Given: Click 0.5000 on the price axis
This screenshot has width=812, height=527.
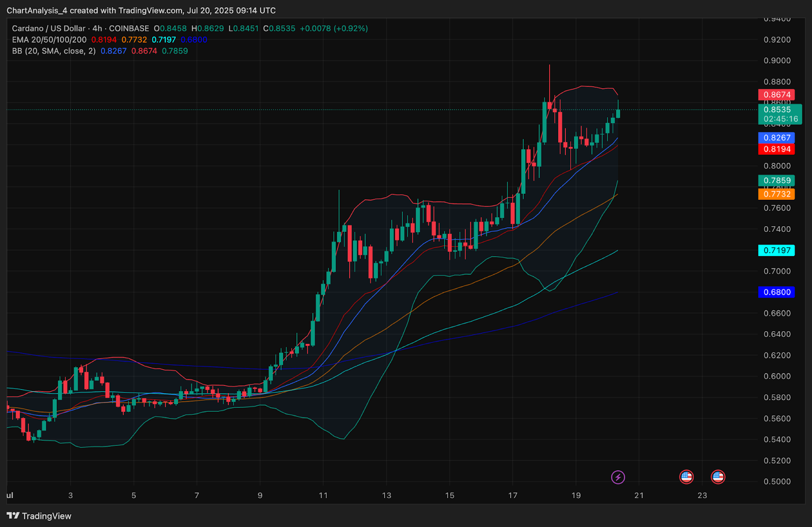Looking at the screenshot, I should coord(777,481).
